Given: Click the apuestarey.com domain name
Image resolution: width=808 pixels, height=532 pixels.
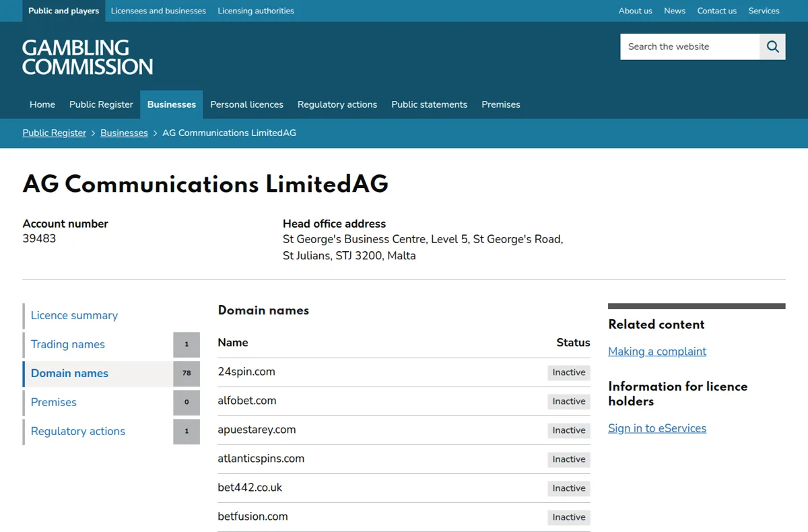Looking at the screenshot, I should tap(257, 430).
